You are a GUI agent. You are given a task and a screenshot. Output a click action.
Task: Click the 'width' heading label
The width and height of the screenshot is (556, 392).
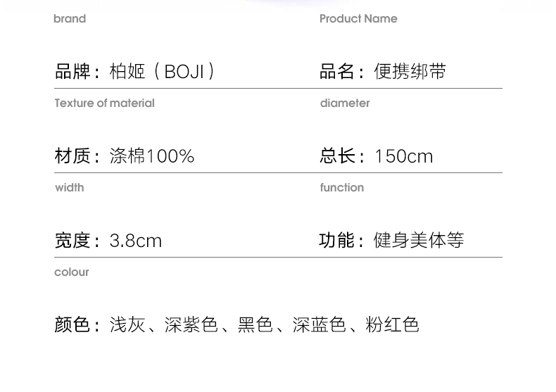click(x=69, y=188)
